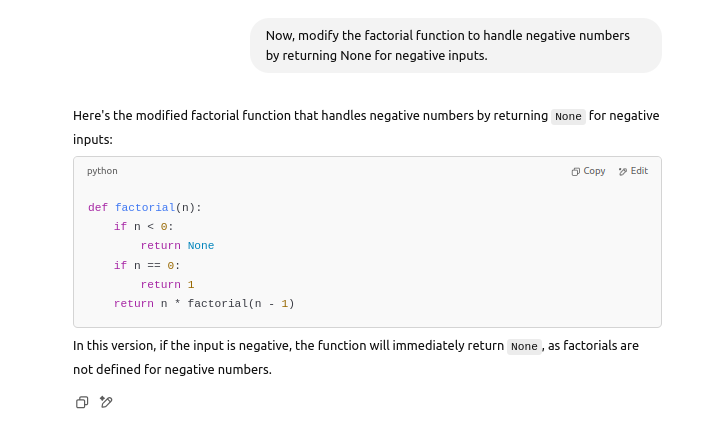
Task: Click the Copy icon in code block header
Action: tap(576, 172)
